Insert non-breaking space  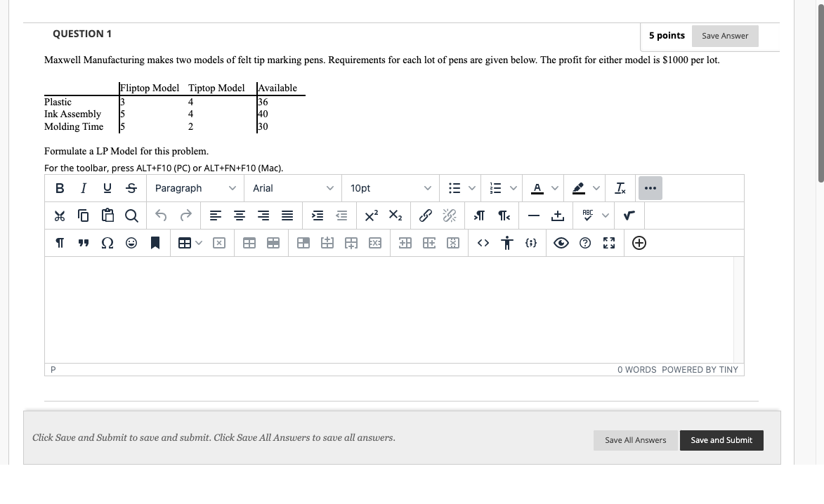tap(558, 215)
